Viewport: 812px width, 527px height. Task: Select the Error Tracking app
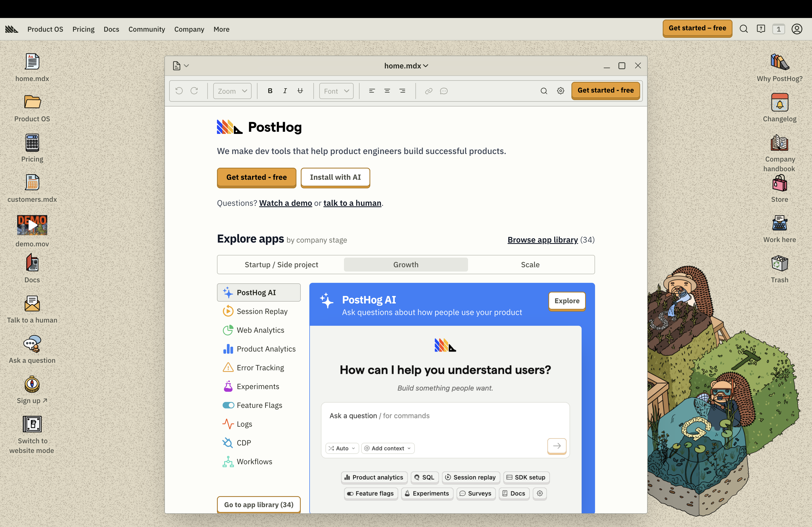pos(228,367)
